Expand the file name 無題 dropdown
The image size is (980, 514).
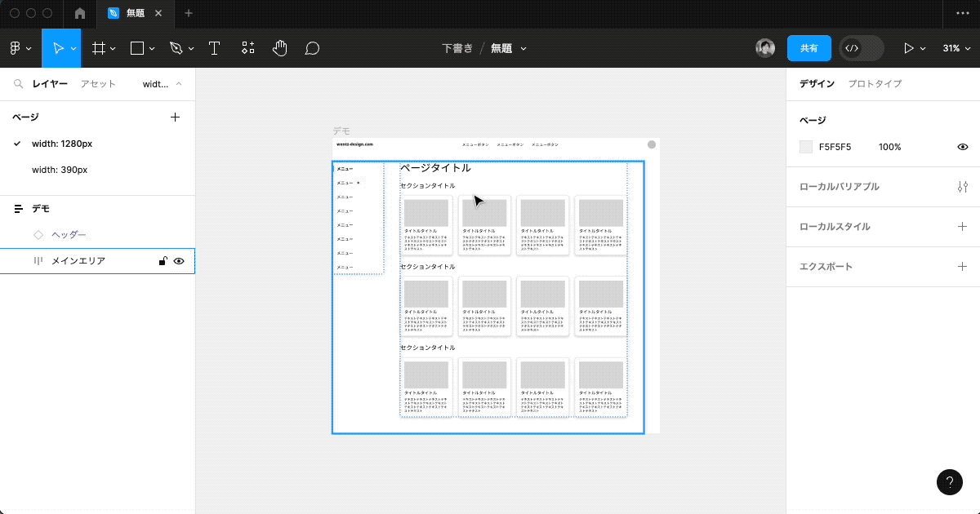pos(523,48)
